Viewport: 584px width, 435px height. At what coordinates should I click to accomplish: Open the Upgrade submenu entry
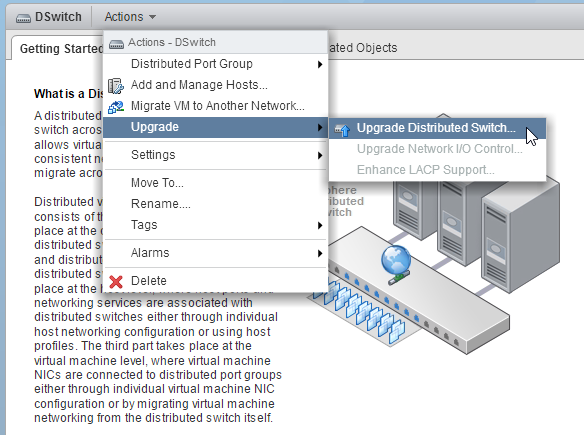215,127
